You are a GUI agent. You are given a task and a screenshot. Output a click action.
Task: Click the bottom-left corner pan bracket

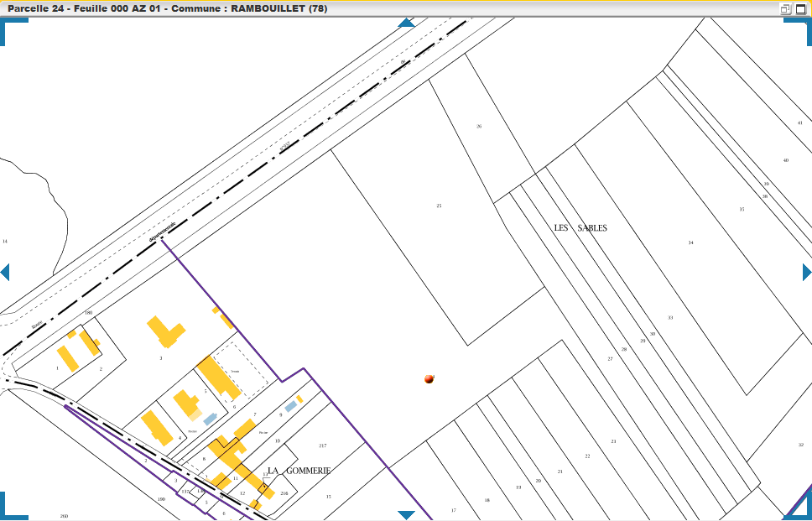12,508
